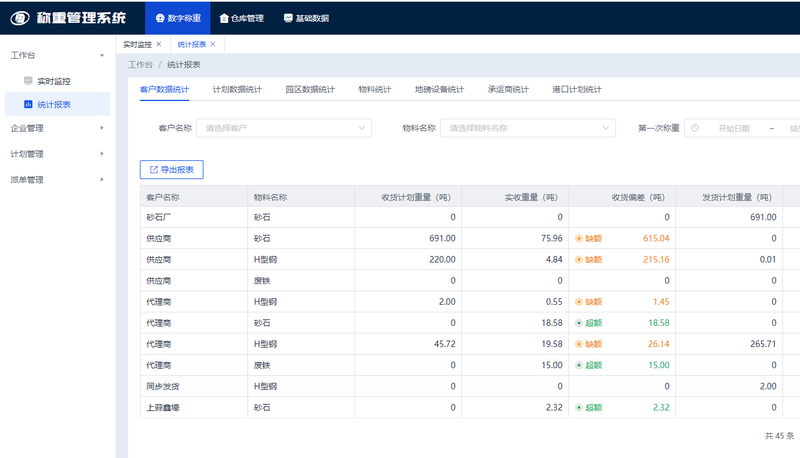Select the 园区数据统计 tab
This screenshot has width=800, height=458.
tap(310, 89)
